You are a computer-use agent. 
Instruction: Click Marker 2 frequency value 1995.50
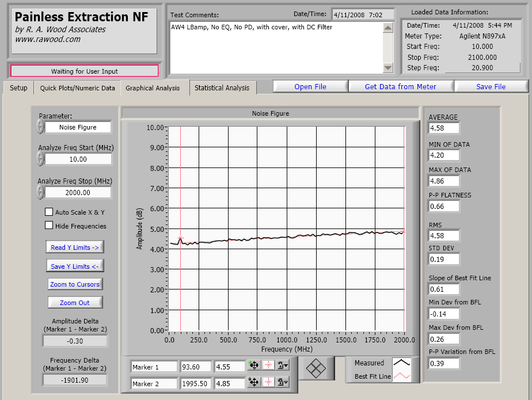(x=196, y=383)
